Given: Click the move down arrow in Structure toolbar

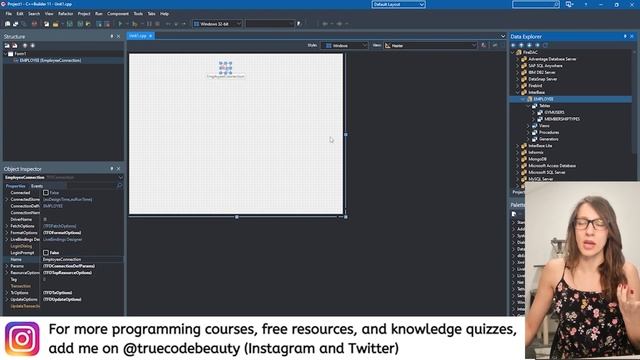Looking at the screenshot, I should click(x=33, y=46).
